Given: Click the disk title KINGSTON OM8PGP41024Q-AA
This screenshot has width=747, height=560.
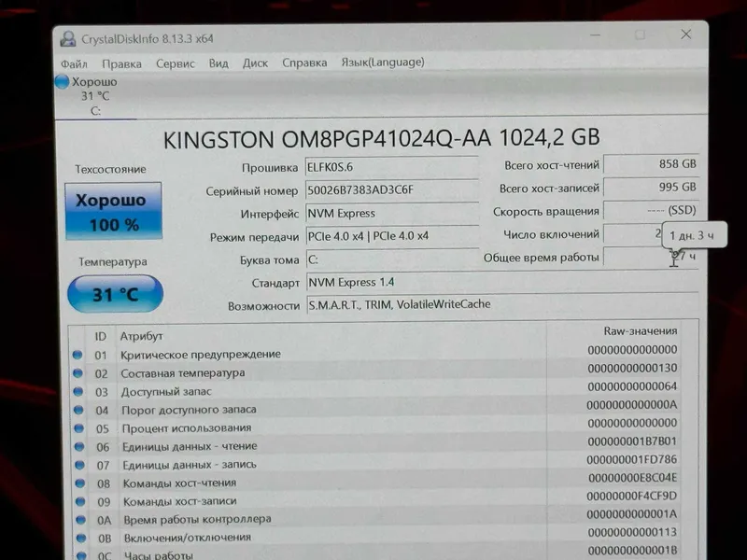Looking at the screenshot, I should pos(381,138).
